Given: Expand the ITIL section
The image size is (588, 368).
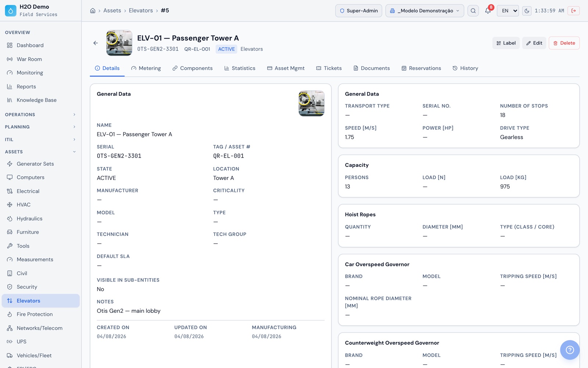Looking at the screenshot, I should point(40,139).
